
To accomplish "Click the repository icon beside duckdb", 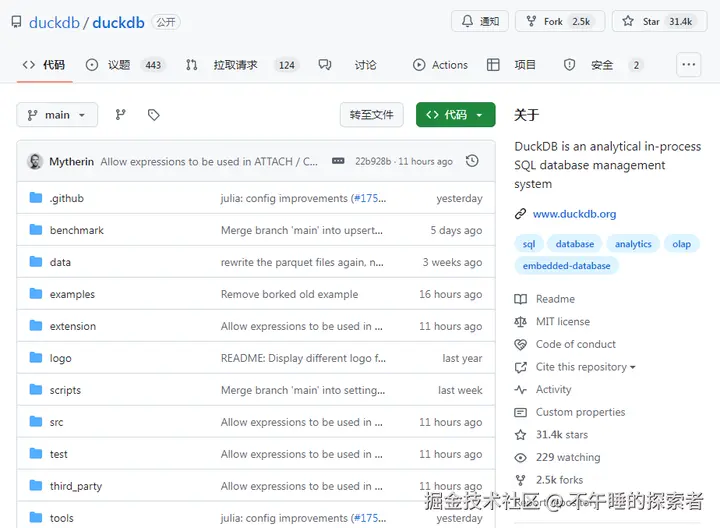I will [x=17, y=22].
